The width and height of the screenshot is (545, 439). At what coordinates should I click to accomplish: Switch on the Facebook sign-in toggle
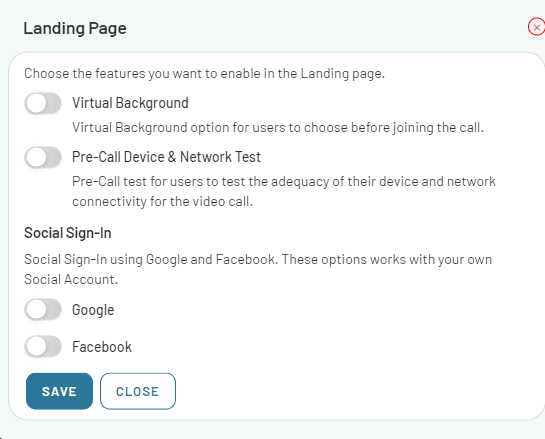[43, 346]
